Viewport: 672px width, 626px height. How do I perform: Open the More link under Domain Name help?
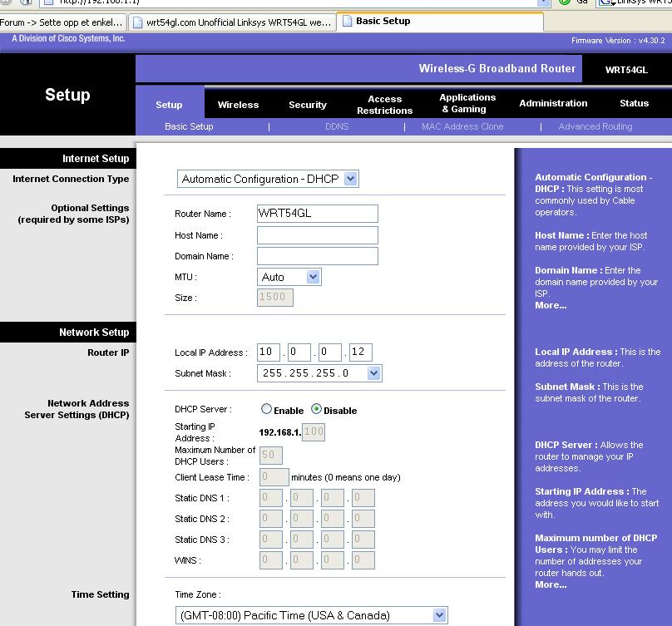pyautogui.click(x=551, y=305)
